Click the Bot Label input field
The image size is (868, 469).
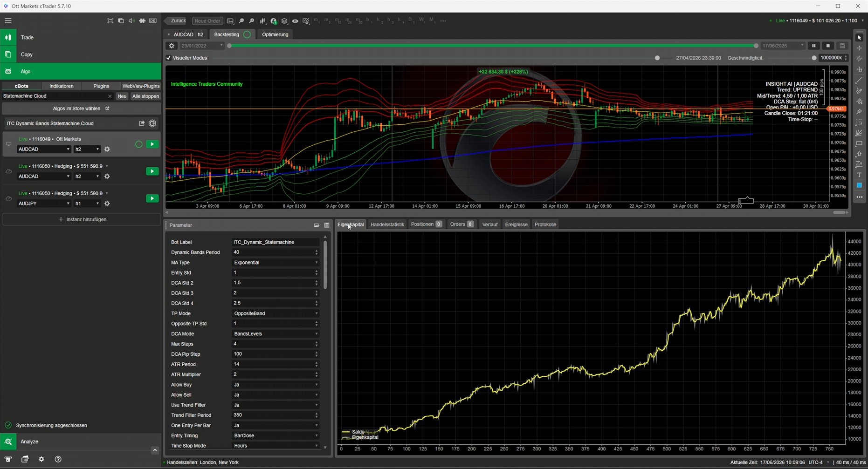point(276,242)
